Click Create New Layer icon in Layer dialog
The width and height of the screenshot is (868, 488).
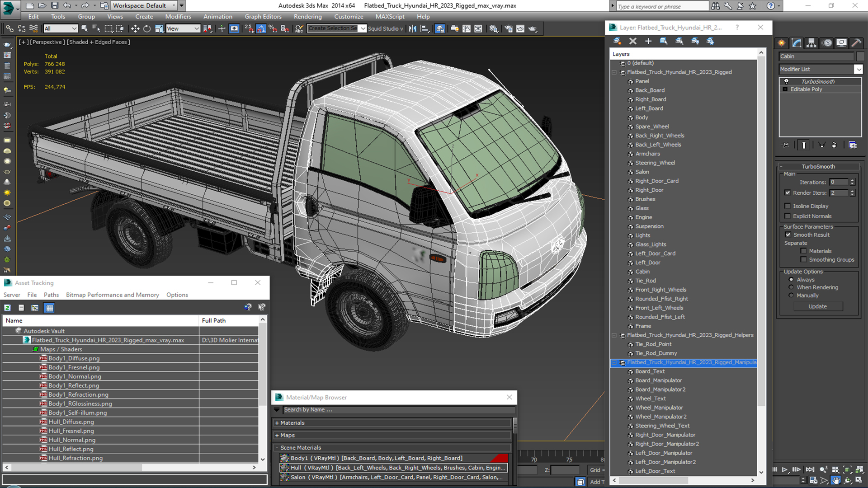(x=617, y=41)
